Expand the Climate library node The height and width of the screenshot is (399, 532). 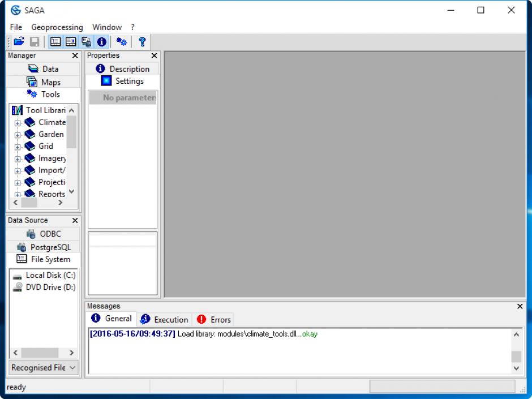click(18, 123)
